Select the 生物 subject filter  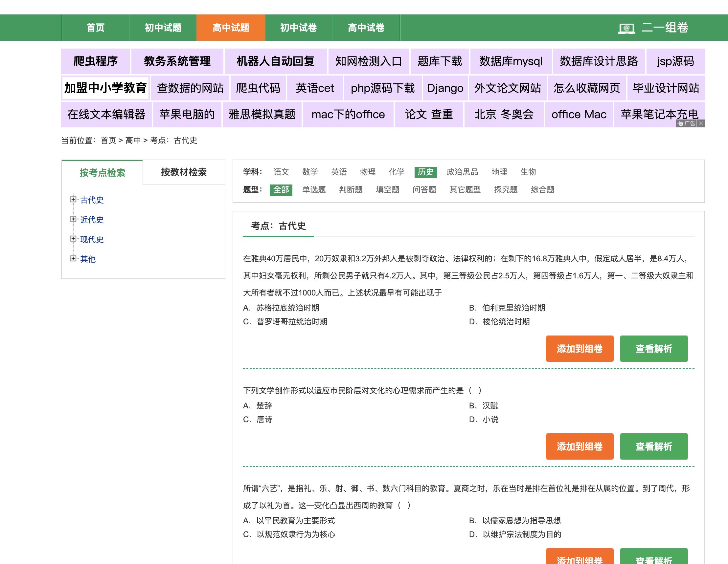coord(528,172)
